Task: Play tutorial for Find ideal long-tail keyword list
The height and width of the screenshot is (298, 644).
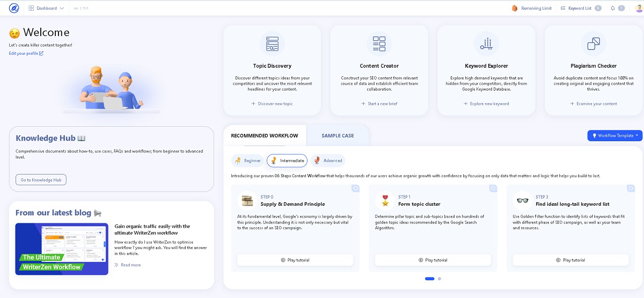Action: (x=570, y=260)
